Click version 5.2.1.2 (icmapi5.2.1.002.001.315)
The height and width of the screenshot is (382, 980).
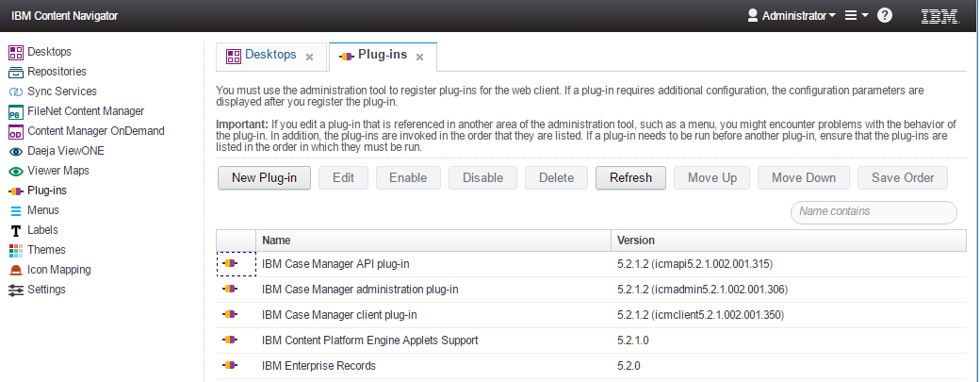695,264
